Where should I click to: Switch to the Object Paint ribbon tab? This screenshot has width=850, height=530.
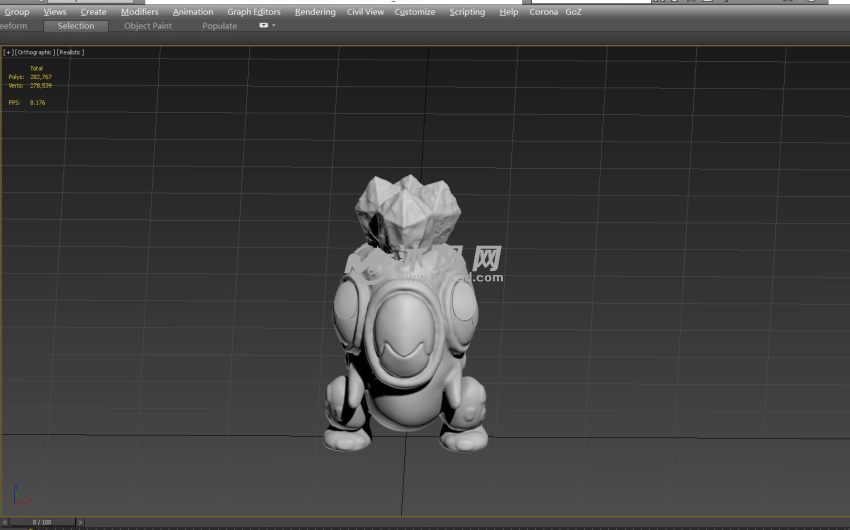point(148,26)
